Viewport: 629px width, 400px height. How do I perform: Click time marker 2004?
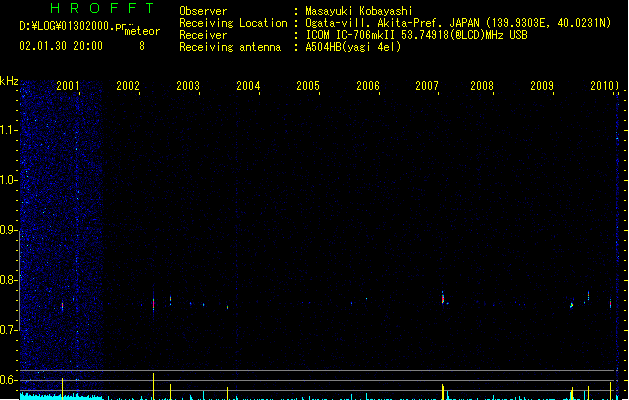(248, 85)
